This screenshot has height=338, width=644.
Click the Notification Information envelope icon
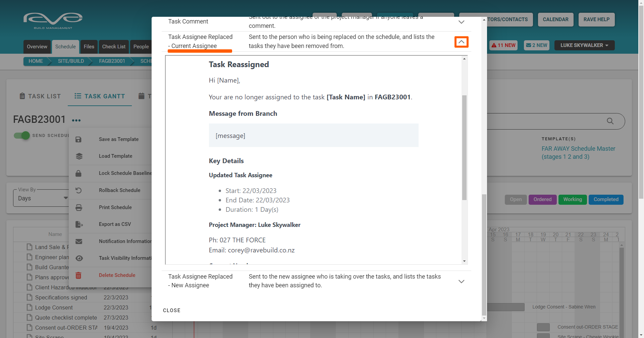[x=79, y=241]
